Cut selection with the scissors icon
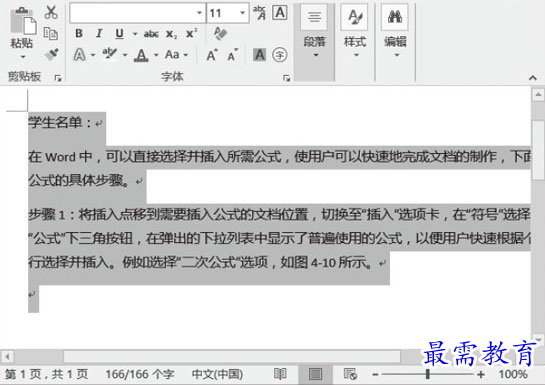The image size is (545, 385). point(51,12)
